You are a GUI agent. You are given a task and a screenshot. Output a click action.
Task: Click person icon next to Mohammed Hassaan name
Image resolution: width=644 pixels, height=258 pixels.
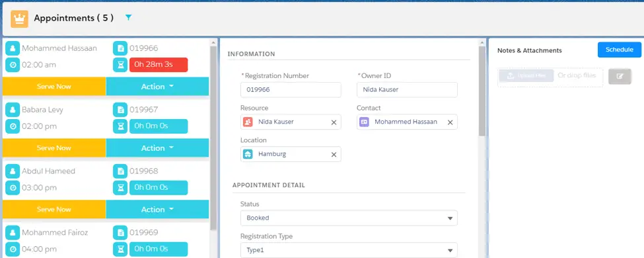[x=13, y=48]
